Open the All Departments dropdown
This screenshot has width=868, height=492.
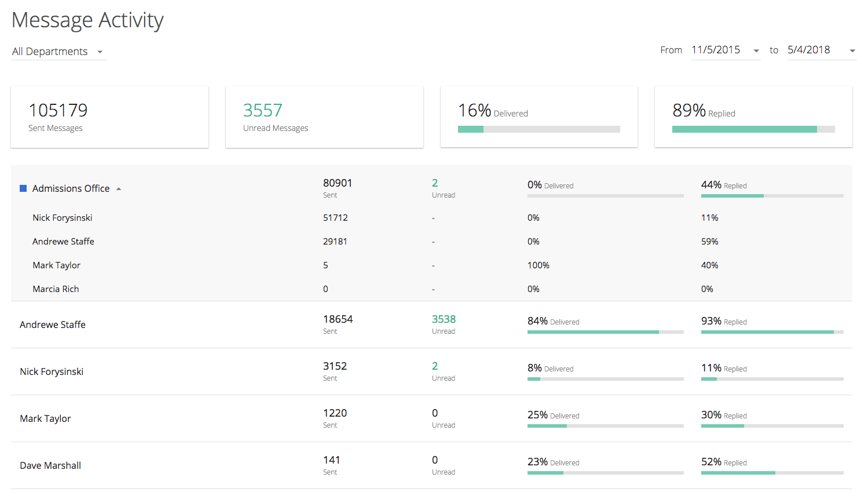click(58, 52)
